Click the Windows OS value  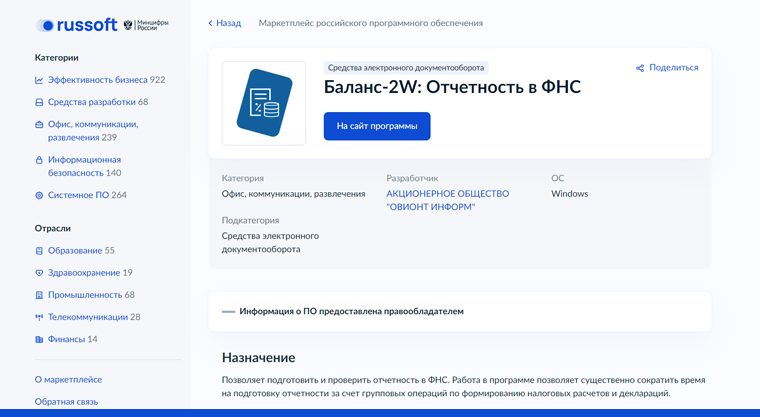point(570,193)
